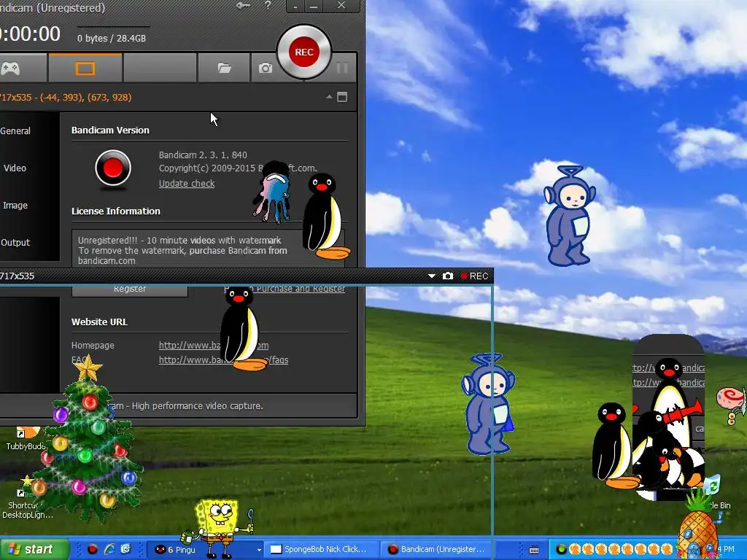Launch Internet Explorer from quick launch
The width and height of the screenshot is (747, 560).
click(x=109, y=549)
